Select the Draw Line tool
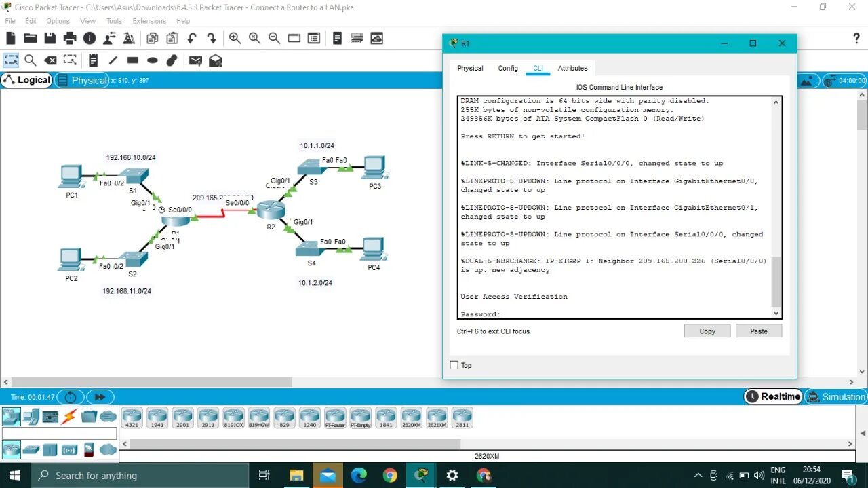 click(113, 60)
